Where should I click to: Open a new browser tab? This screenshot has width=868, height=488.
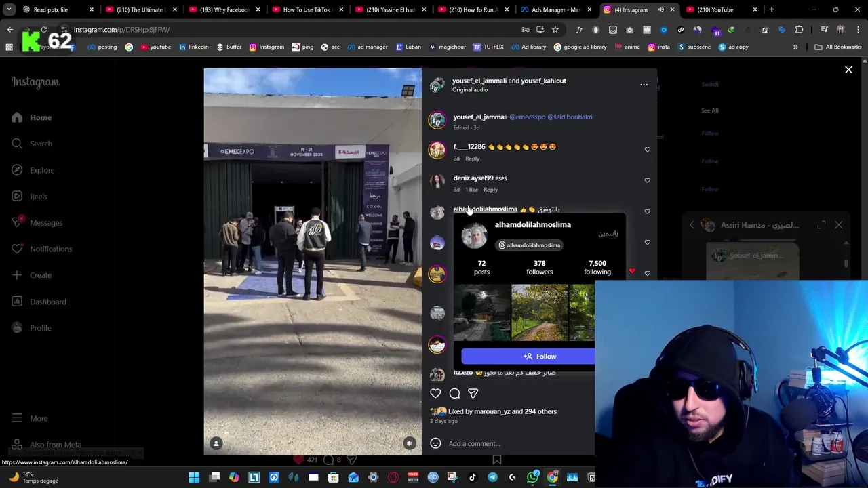point(772,9)
